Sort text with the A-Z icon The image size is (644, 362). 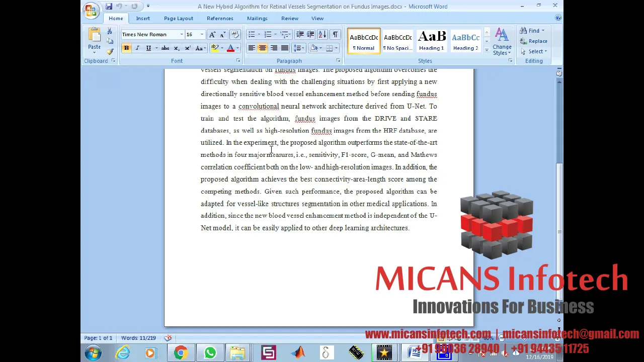pyautogui.click(x=322, y=35)
